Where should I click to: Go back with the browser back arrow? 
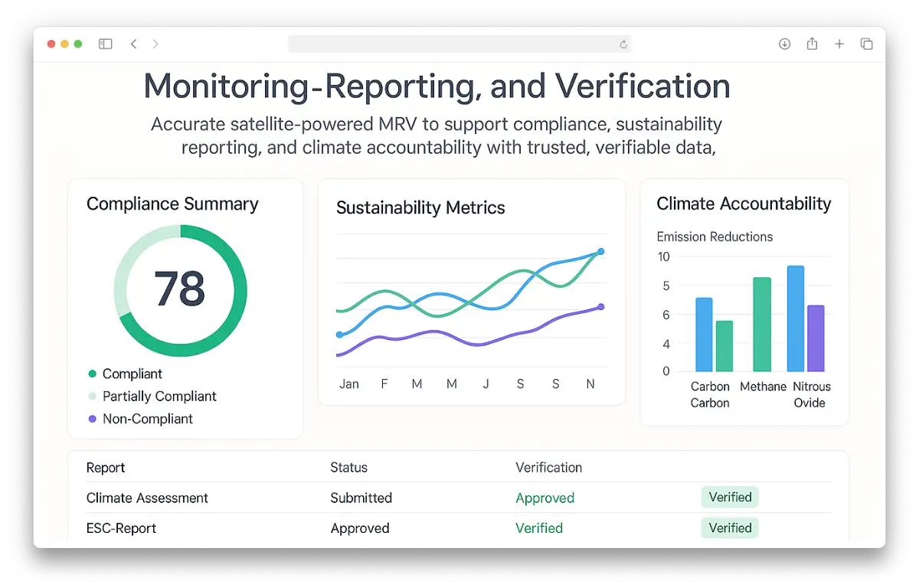tap(133, 44)
